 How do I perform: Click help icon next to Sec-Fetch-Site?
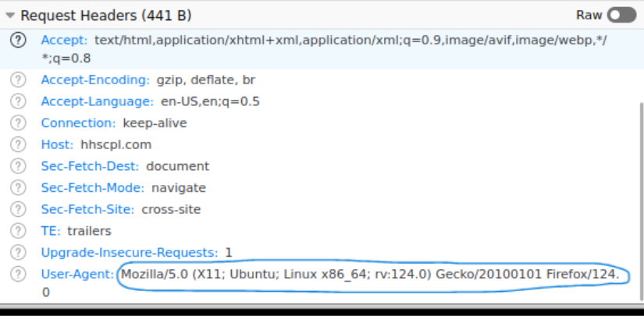pos(18,209)
